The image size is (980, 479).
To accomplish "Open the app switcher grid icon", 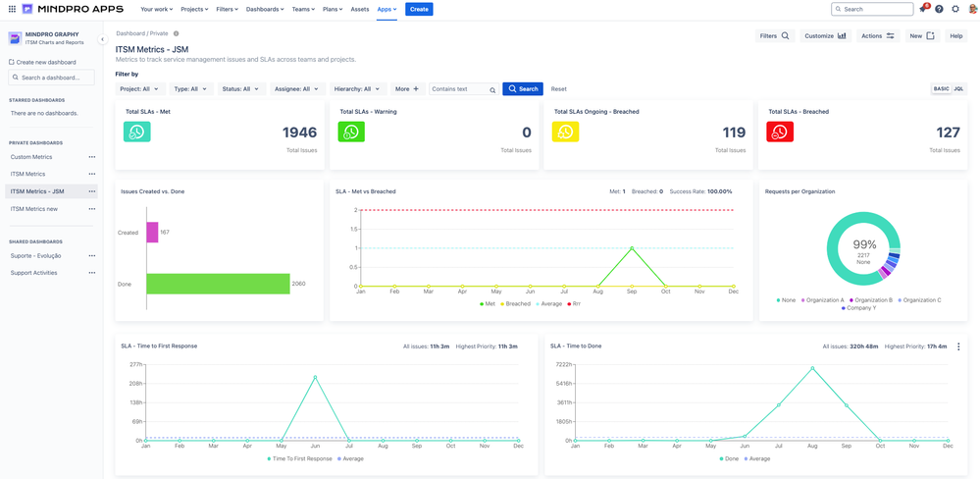I will (12, 10).
